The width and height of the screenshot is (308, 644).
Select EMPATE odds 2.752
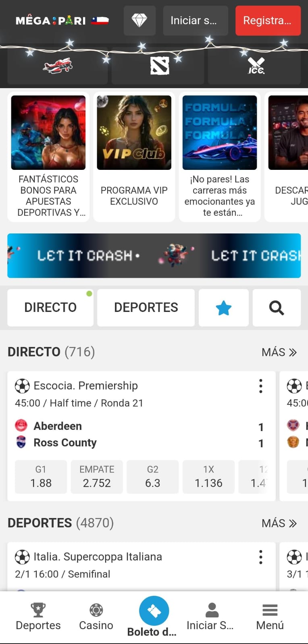(97, 477)
